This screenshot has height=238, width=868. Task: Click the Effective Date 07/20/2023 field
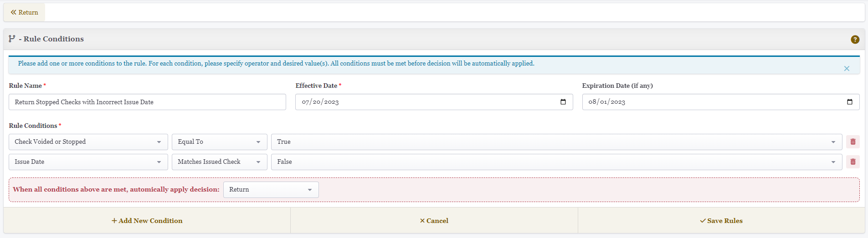click(434, 102)
